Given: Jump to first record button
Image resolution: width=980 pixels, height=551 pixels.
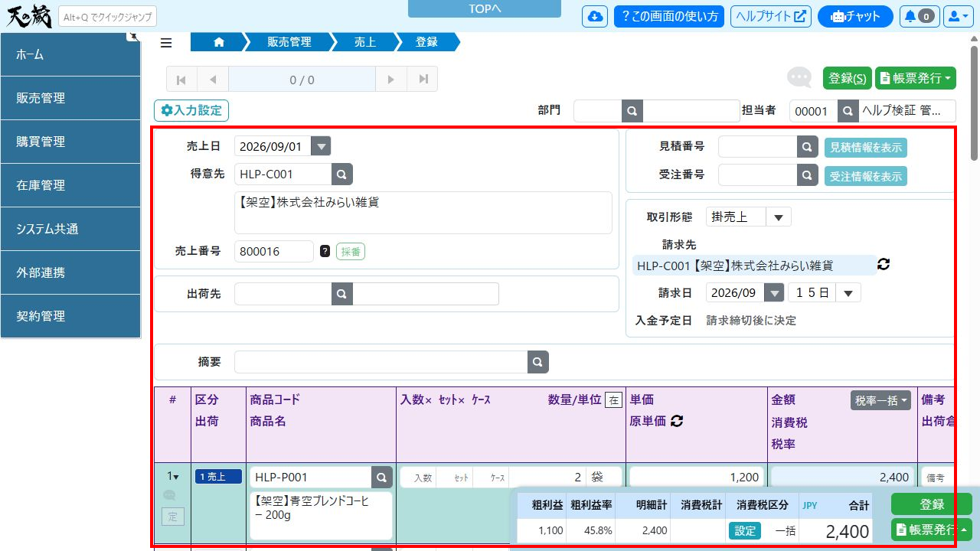Looking at the screenshot, I should click(181, 80).
